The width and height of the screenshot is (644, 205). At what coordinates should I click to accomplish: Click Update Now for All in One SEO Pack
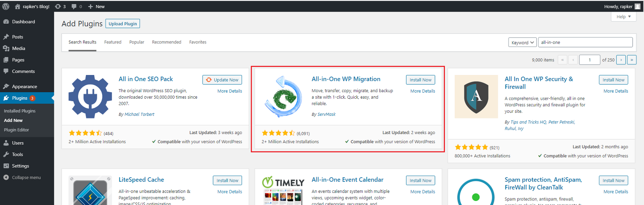click(x=222, y=80)
